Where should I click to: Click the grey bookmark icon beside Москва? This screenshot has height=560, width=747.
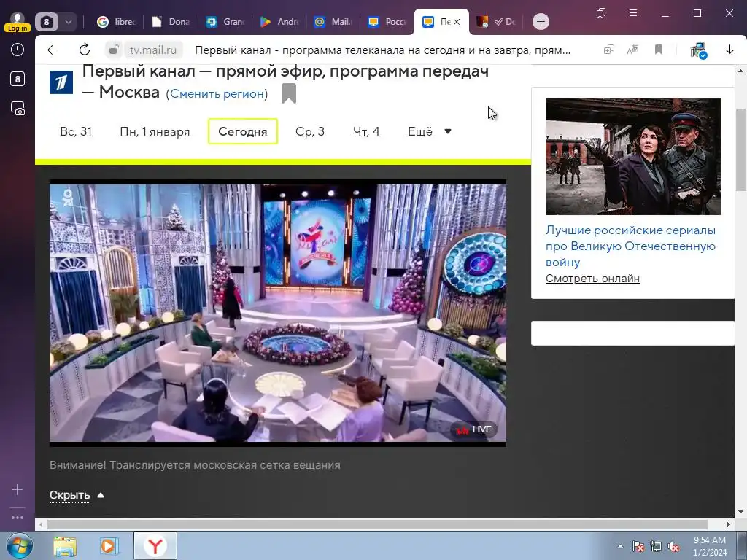[x=289, y=93]
